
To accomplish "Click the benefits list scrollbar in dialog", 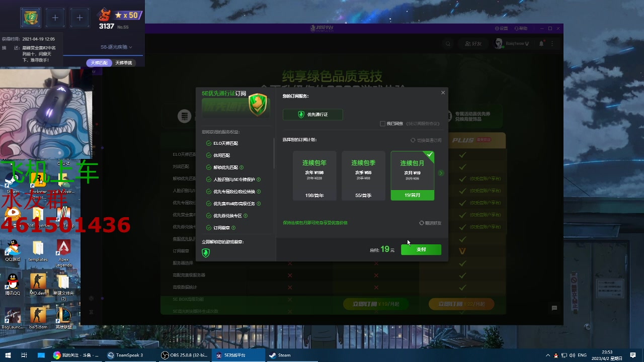I will tap(274, 154).
